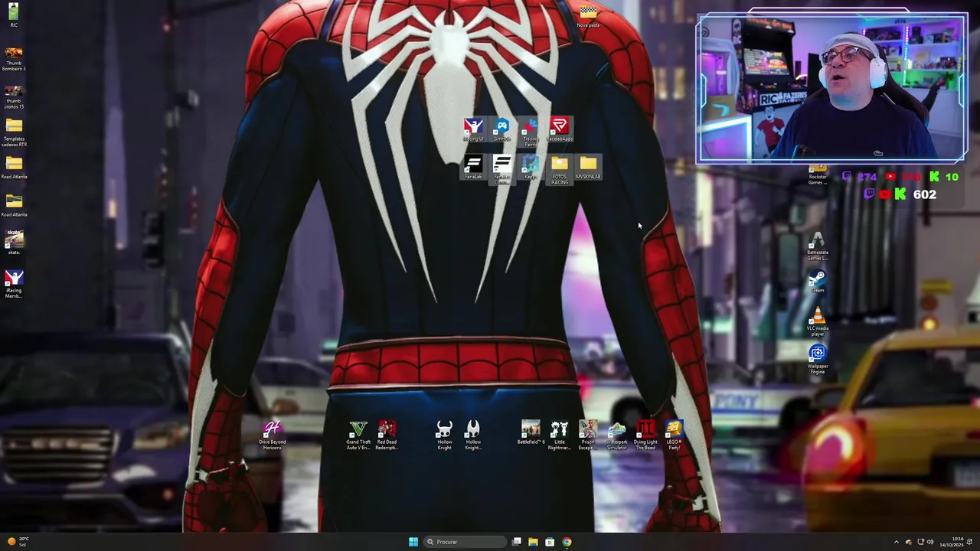Open Microsoft Store from the taskbar
The width and height of the screenshot is (980, 551).
click(550, 542)
